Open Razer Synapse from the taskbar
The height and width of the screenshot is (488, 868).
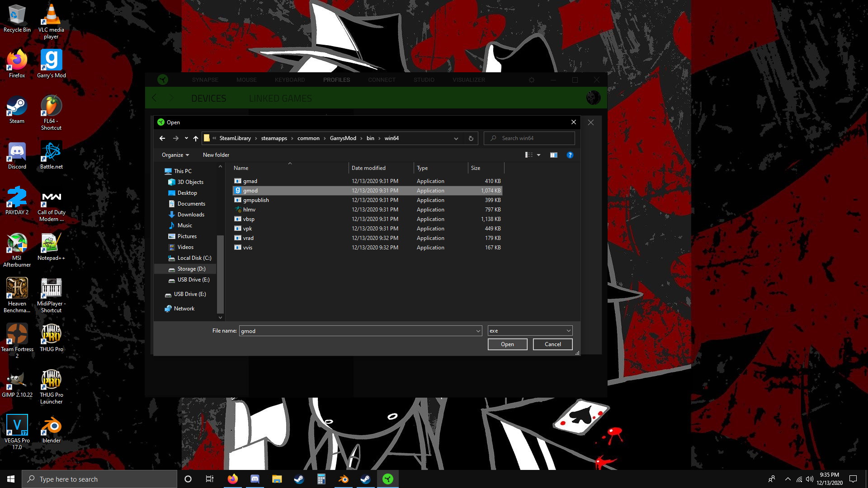(387, 479)
